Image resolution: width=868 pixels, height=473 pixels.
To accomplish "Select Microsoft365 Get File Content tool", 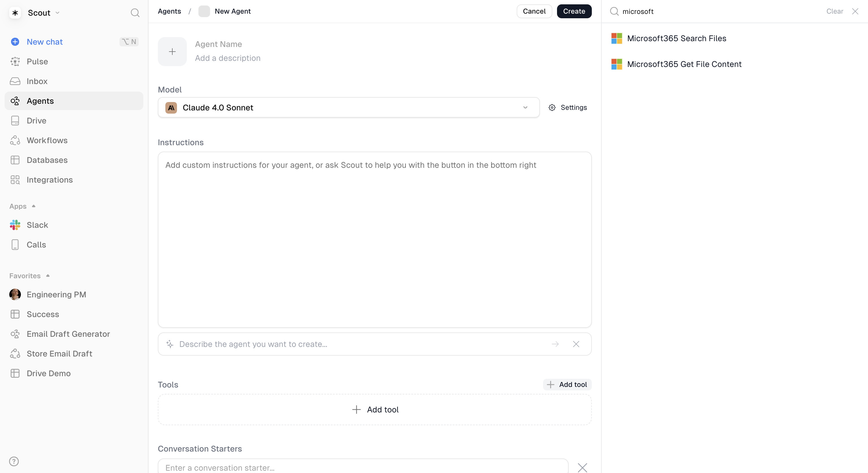I will tap(684, 64).
